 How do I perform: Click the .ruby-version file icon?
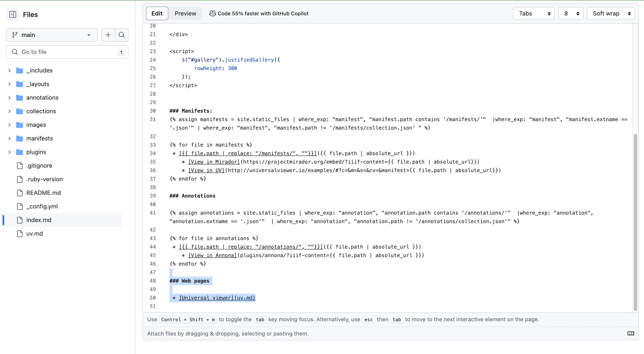click(x=20, y=179)
